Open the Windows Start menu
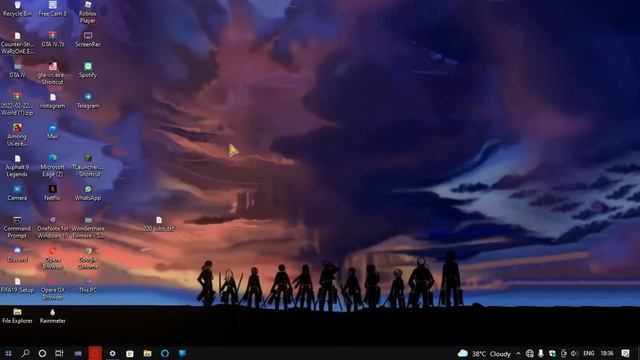Image resolution: width=640 pixels, height=360 pixels. tap(8, 353)
